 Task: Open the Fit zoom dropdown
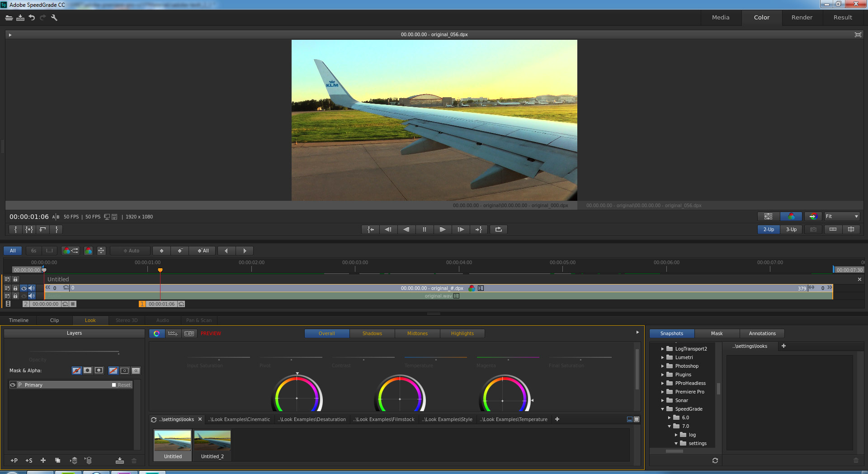tap(841, 216)
